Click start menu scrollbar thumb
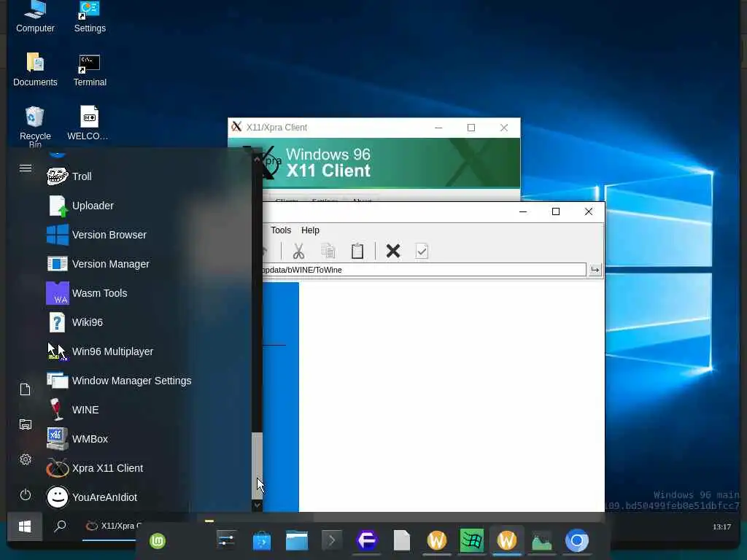This screenshot has height=560, width=747. click(257, 466)
